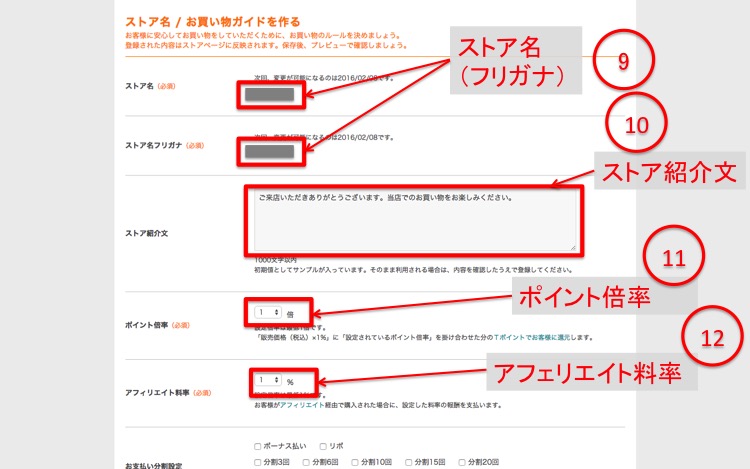Viewport: 750px width, 469px height.
Task: Open the アフィリエイト料率 percent dropdown
Action: [x=267, y=380]
